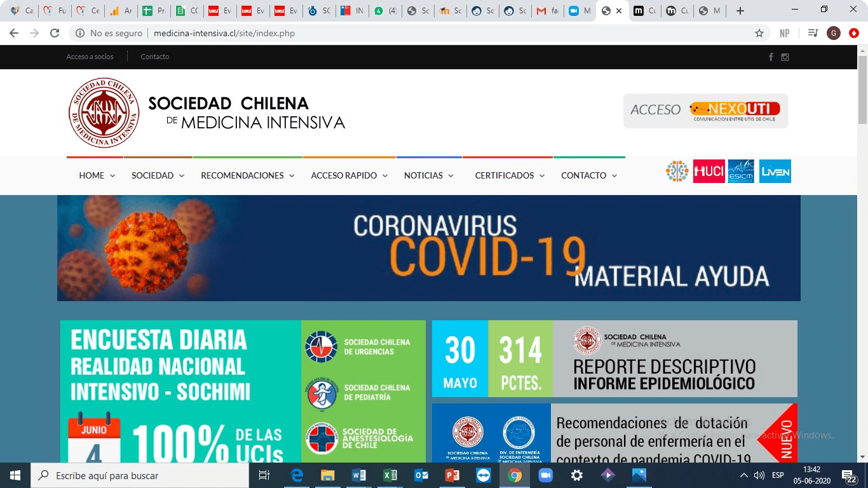Open the HUCI partner logo
Viewport: 868px width, 488px height.
[709, 171]
